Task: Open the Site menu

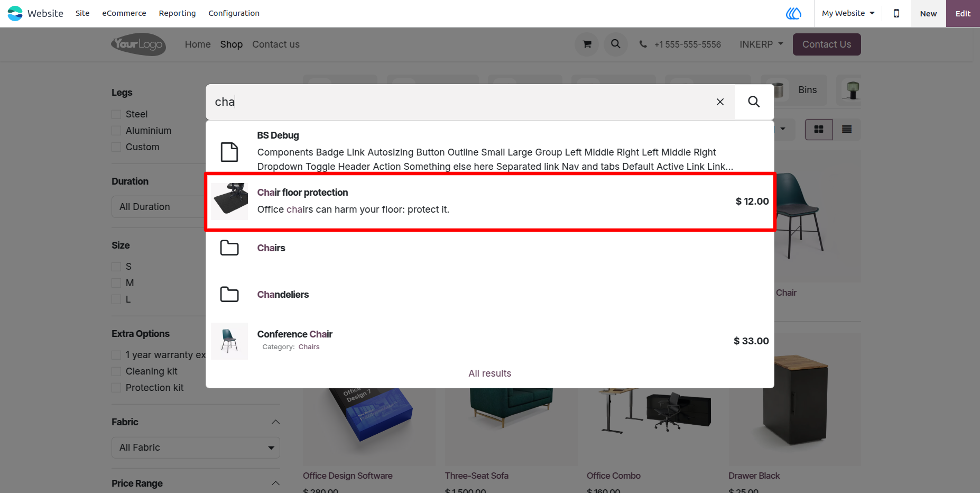Action: point(82,13)
